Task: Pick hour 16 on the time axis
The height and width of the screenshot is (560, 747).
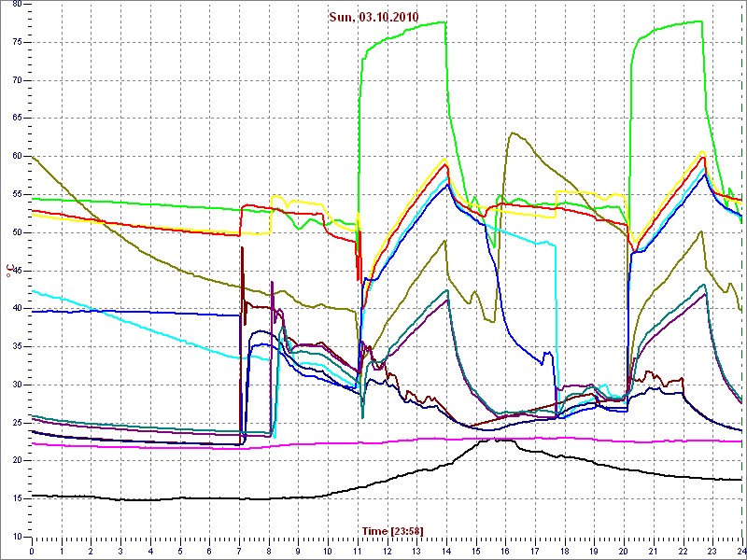Action: 505,550
